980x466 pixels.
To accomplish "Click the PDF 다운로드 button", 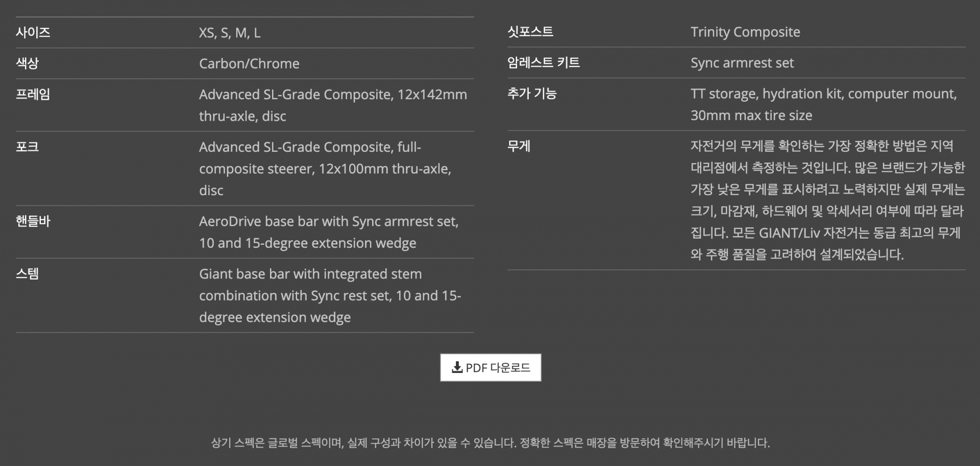I will point(491,367).
